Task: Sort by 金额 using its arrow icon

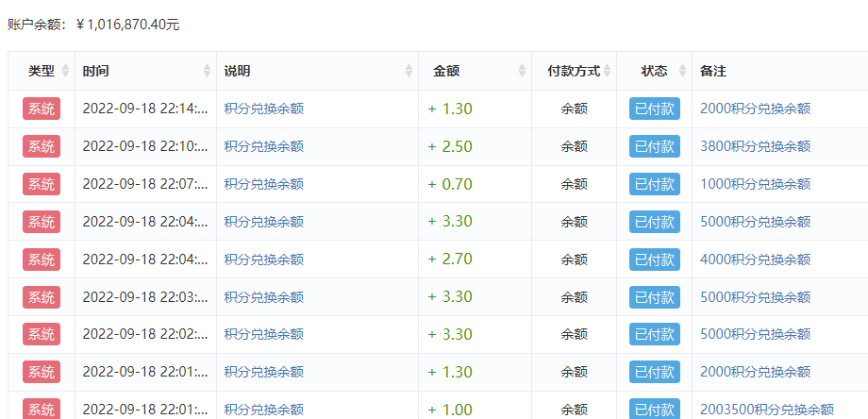Action: [522, 71]
